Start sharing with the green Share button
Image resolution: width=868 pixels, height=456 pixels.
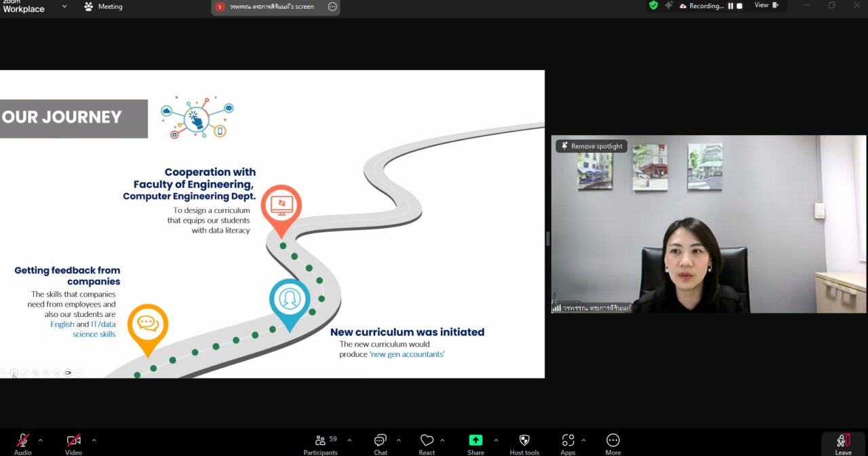[475, 441]
